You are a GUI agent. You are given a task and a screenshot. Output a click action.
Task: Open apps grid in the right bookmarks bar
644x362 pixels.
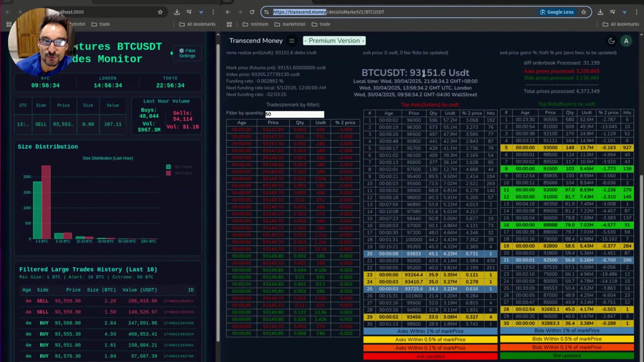coord(229,24)
